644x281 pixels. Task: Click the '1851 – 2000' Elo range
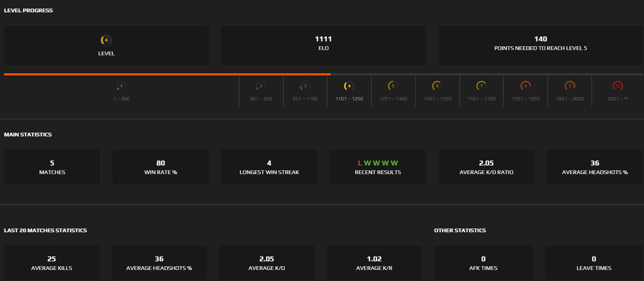[570, 99]
